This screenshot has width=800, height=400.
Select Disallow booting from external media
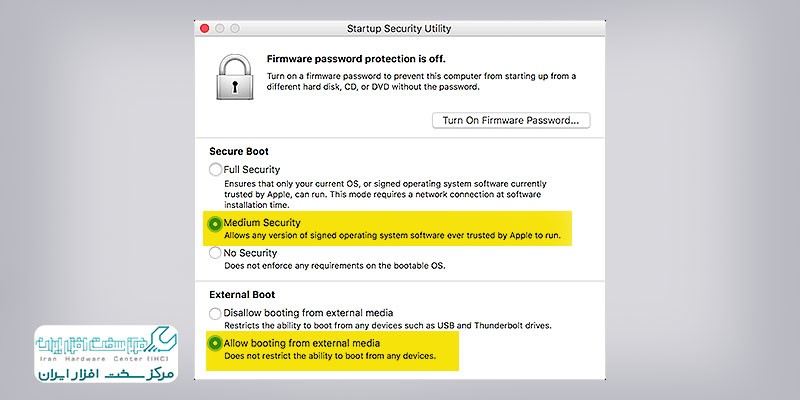(215, 313)
